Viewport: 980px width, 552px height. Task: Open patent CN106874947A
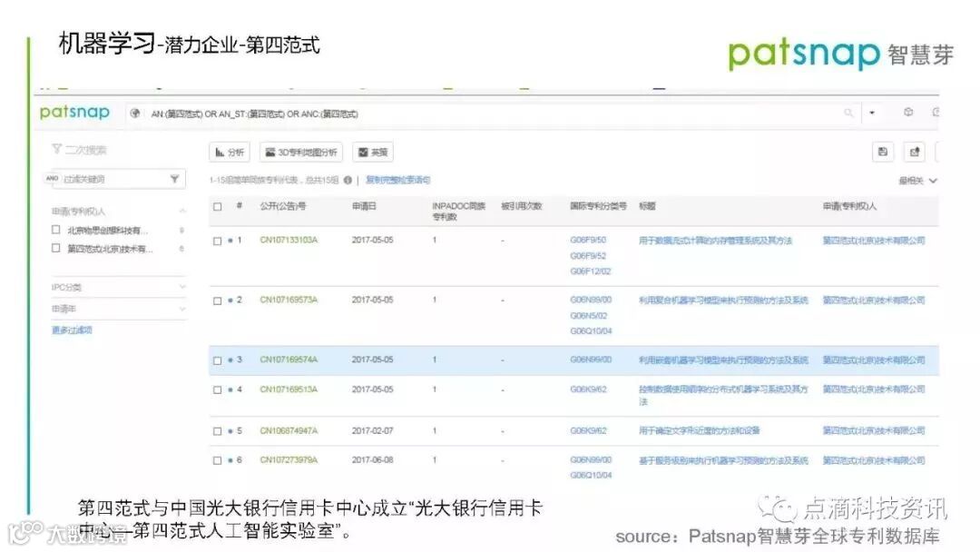coord(289,430)
